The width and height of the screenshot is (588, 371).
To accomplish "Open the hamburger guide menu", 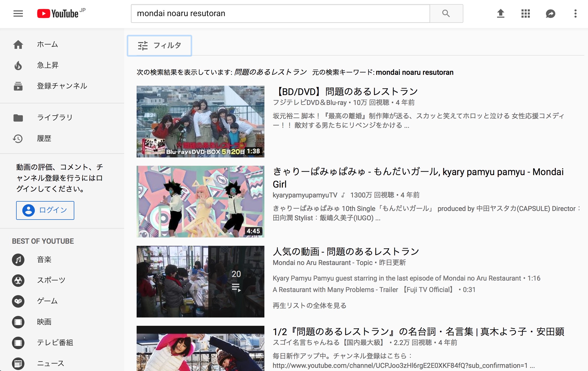I will click(x=18, y=14).
